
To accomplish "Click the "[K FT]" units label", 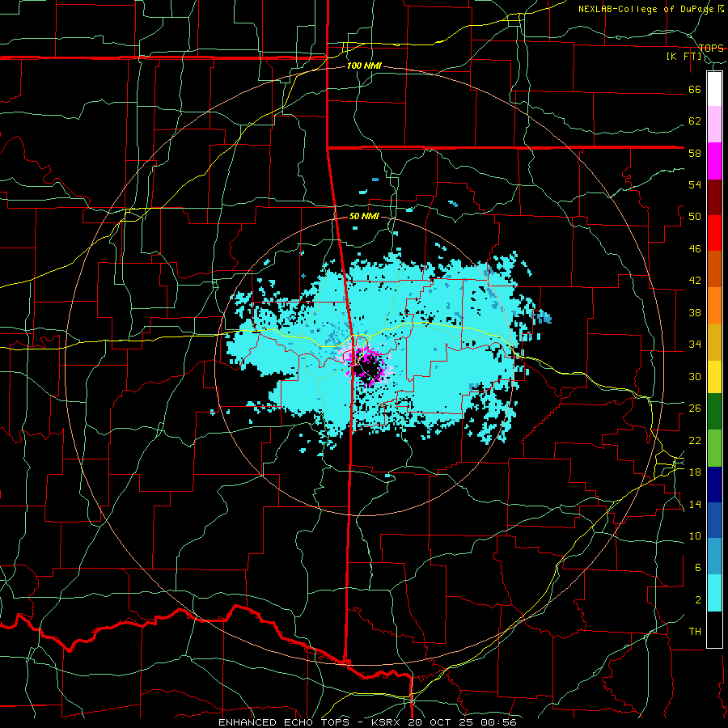I will [x=684, y=57].
